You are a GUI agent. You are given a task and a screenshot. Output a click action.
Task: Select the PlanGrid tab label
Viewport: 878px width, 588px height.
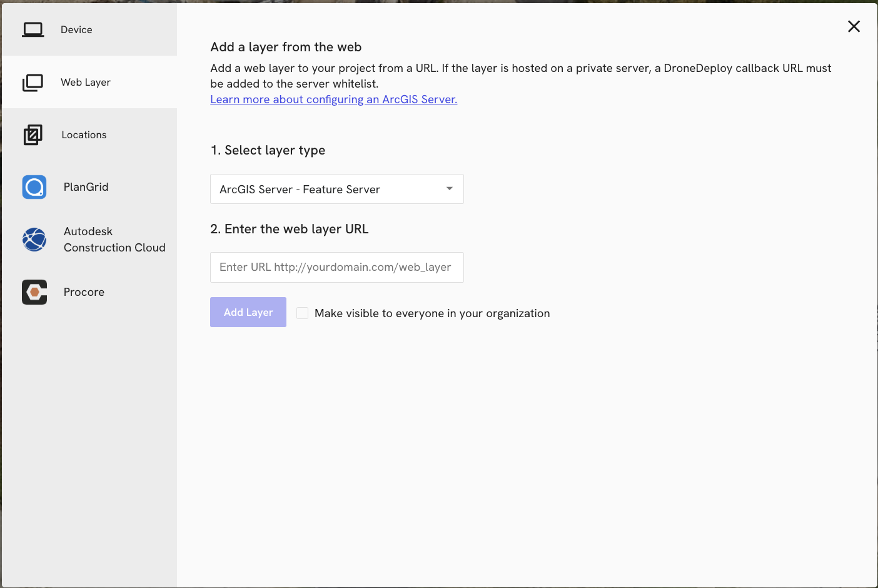pos(86,187)
